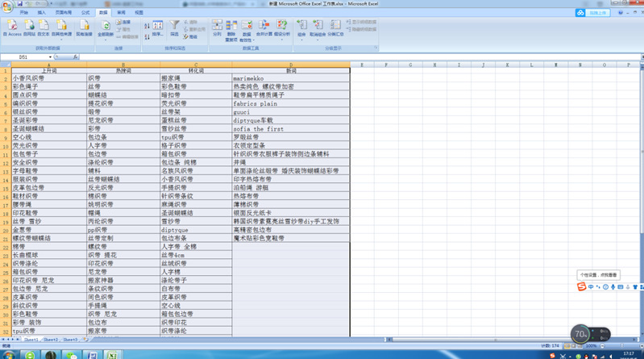Click Page Layout view button in status bar
Image resolution: width=644 pixels, height=359 pixels.
click(574, 346)
